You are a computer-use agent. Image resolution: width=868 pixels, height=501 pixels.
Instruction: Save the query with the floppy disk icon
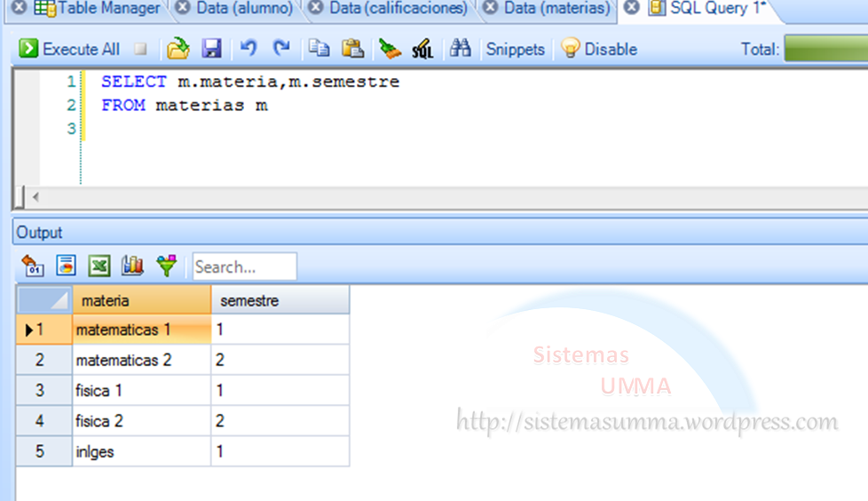(x=211, y=49)
